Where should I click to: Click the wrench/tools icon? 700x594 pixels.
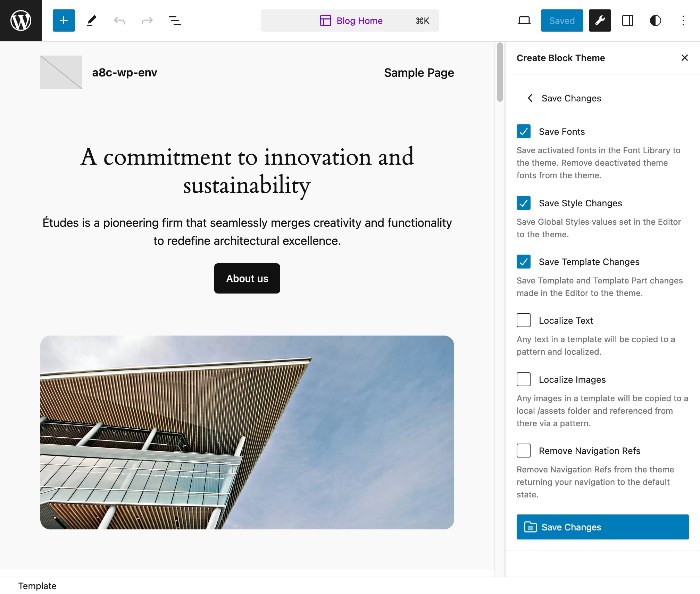point(600,20)
